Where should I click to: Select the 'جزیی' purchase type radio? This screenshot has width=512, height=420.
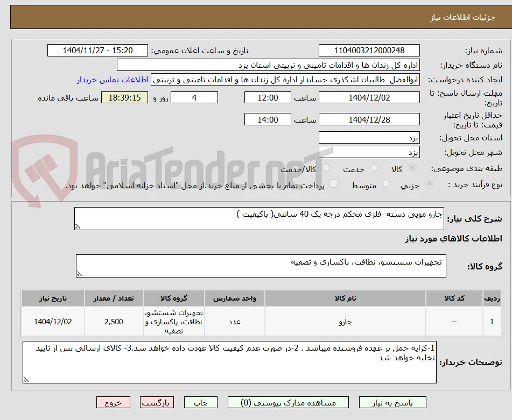click(x=430, y=184)
